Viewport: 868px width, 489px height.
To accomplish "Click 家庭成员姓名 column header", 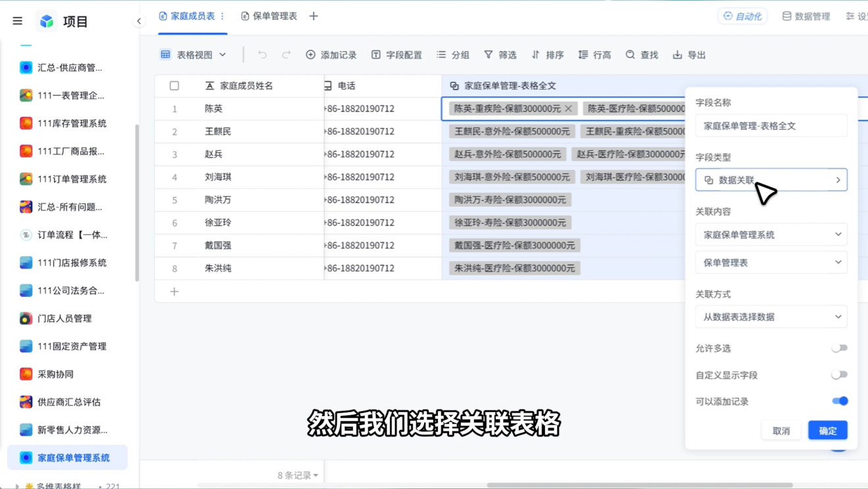I will coord(246,86).
